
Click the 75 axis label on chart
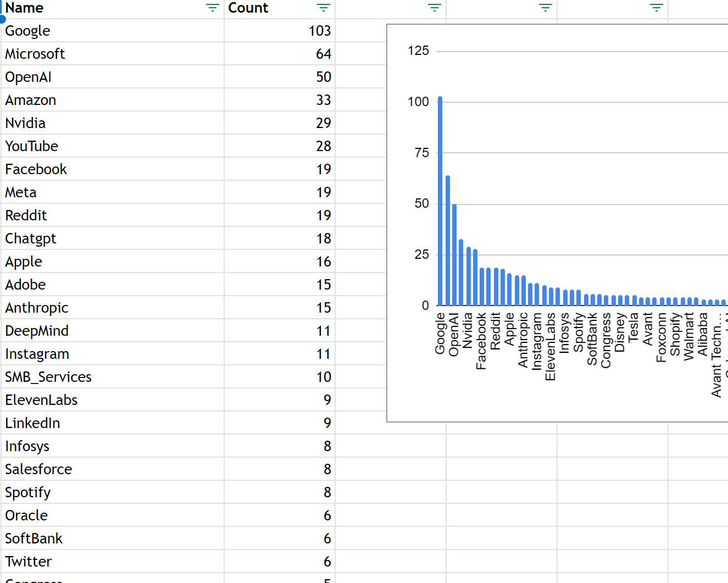coord(422,153)
